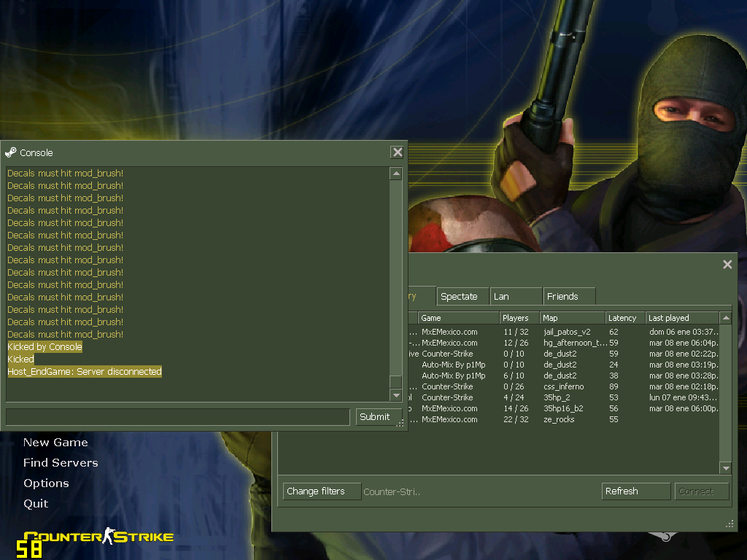This screenshot has width=747, height=560.
Task: Click the Steam icon in Console title bar
Action: coord(10,152)
